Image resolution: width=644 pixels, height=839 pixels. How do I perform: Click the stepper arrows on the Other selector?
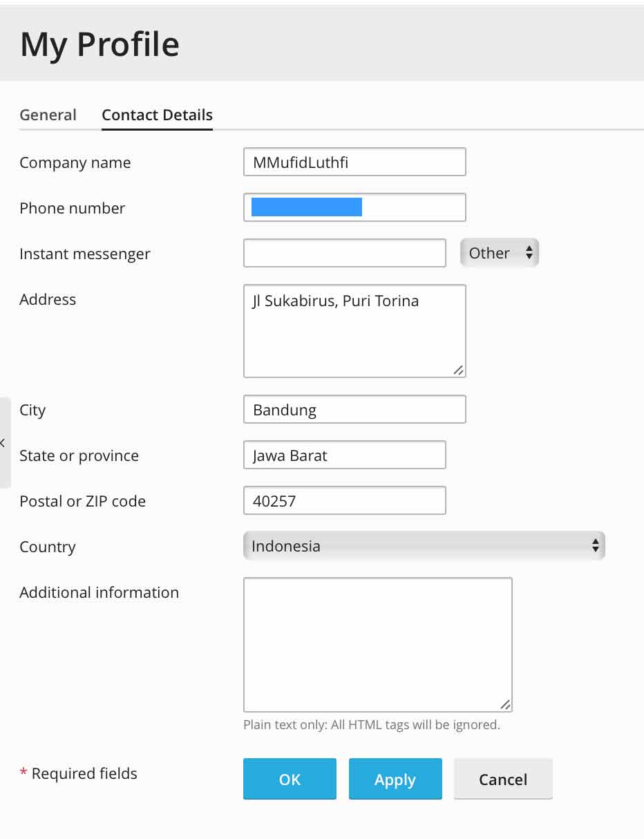[530, 252]
